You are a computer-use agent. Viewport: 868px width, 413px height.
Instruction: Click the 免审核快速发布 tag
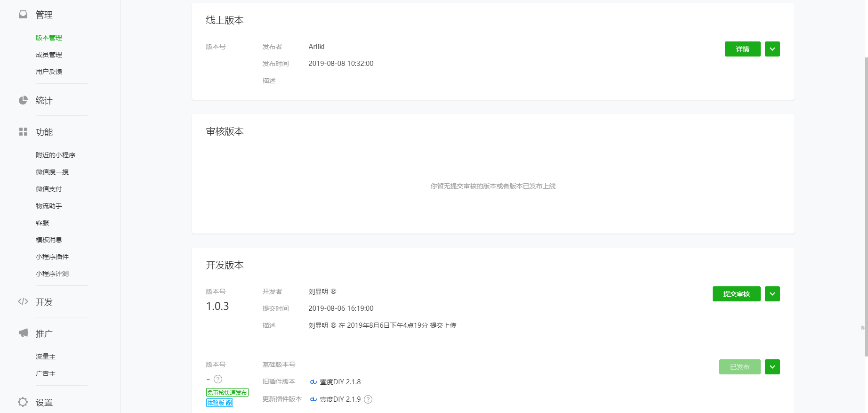coord(227,392)
